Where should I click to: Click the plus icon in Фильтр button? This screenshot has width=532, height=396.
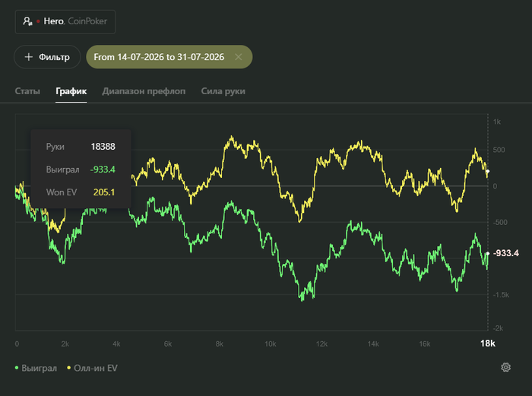click(x=29, y=57)
